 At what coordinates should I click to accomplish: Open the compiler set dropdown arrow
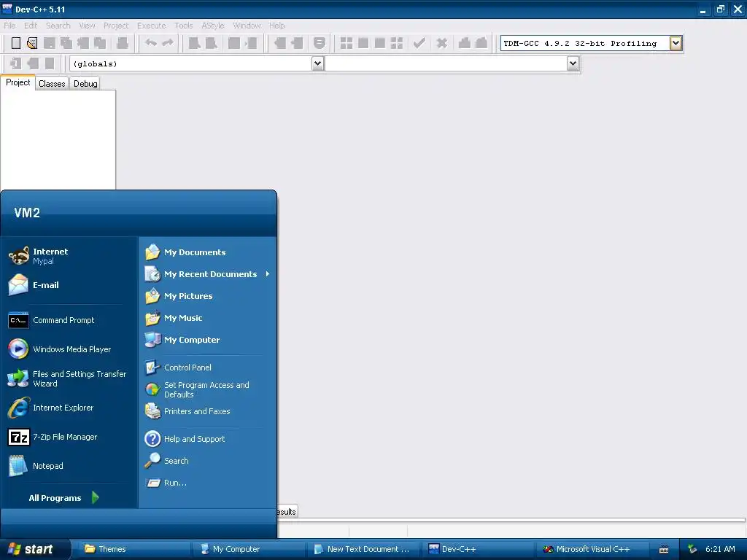(676, 43)
